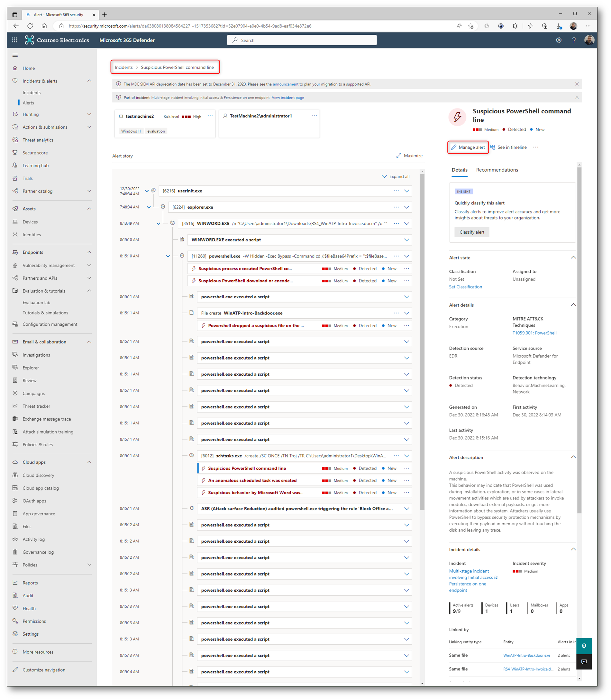Maximize the alert story
Screen dimensions: 611x700
coord(409,156)
